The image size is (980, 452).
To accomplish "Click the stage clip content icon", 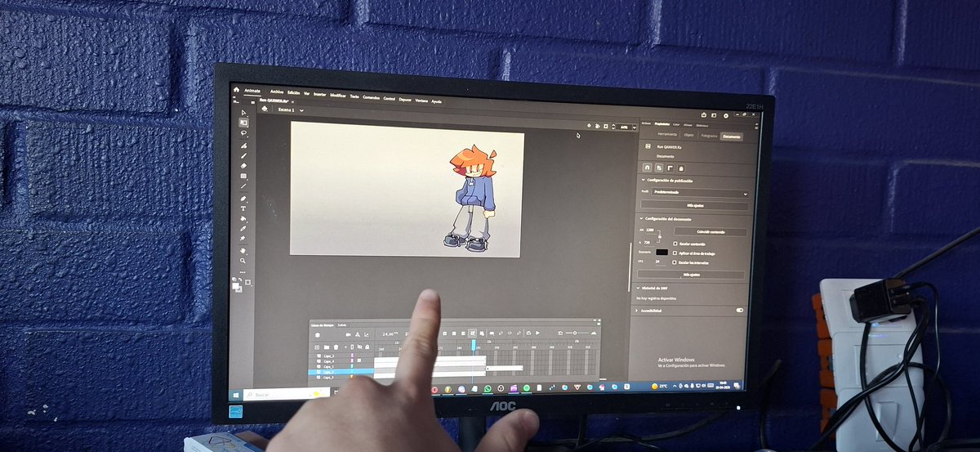I will pyautogui.click(x=606, y=126).
